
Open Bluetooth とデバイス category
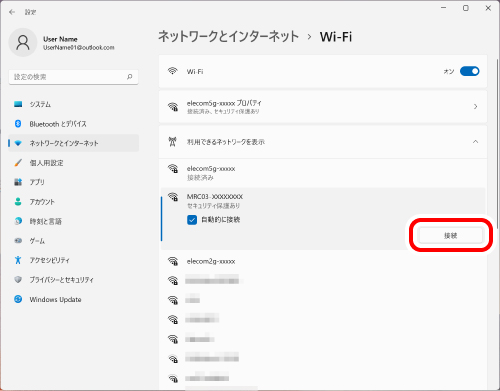click(73, 124)
